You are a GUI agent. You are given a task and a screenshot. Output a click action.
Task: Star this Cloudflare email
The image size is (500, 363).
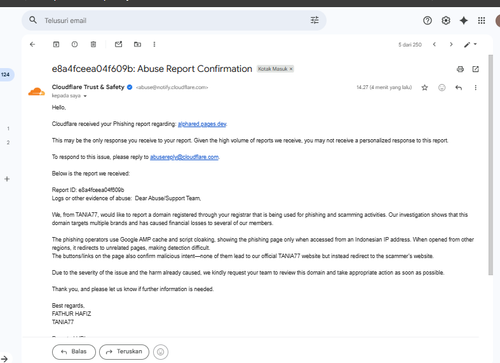point(425,88)
